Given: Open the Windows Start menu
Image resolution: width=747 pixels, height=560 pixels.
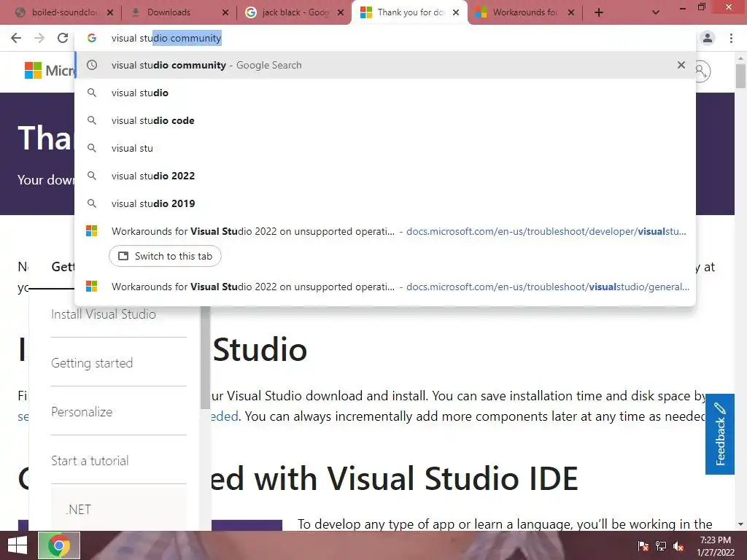Looking at the screenshot, I should pos(18,545).
